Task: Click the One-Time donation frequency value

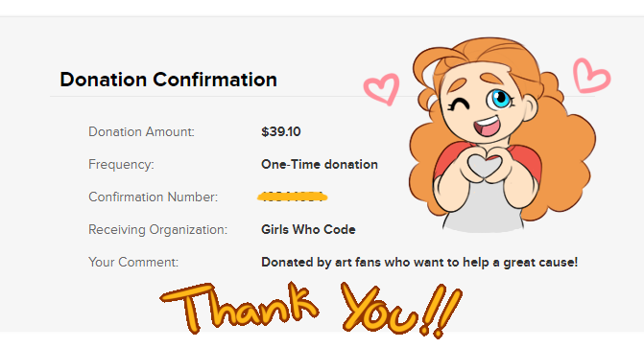Action: [x=320, y=165]
